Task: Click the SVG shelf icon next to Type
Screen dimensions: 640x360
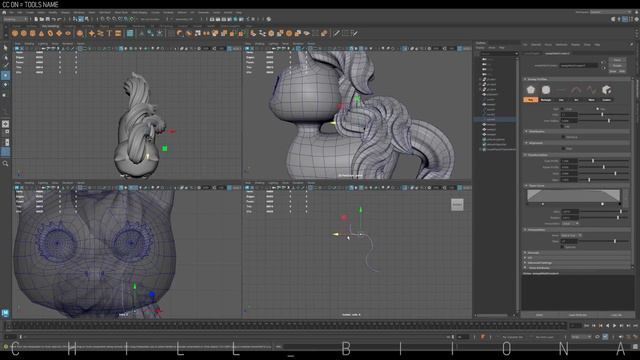Action: tap(118, 33)
